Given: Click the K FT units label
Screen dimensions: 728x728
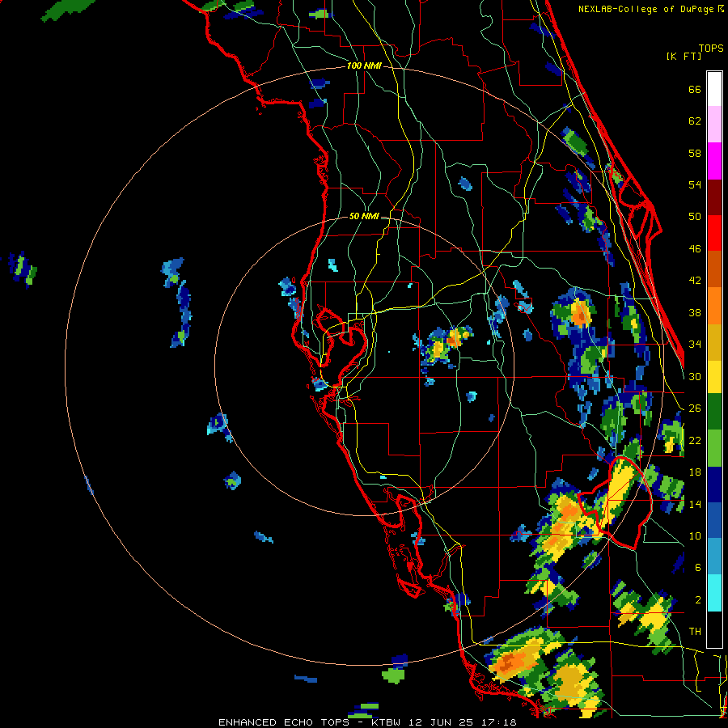Looking at the screenshot, I should coord(684,56).
